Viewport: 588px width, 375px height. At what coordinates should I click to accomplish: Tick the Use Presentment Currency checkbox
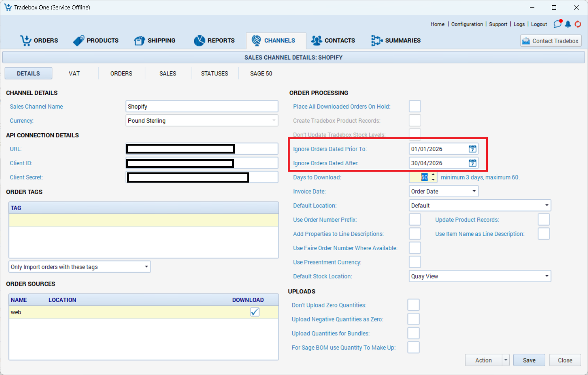(x=415, y=262)
